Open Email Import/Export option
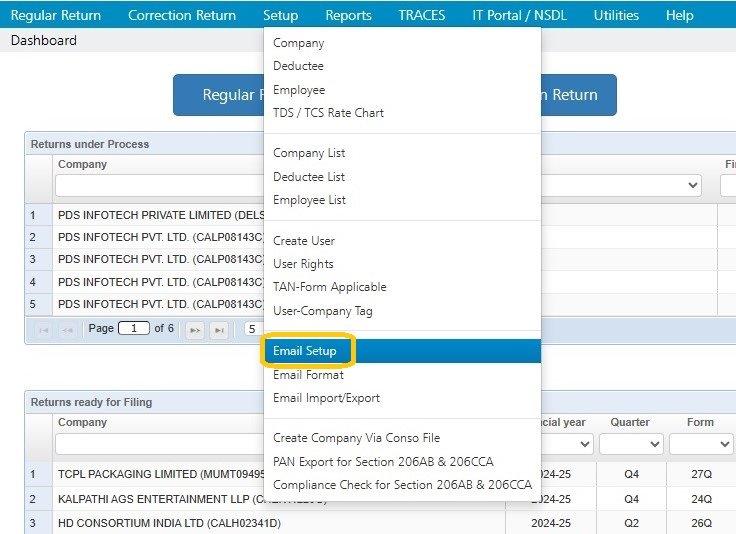The width and height of the screenshot is (736, 534). point(326,398)
